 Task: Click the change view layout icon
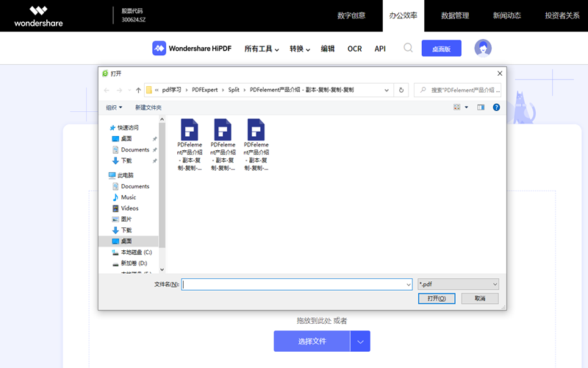point(457,107)
